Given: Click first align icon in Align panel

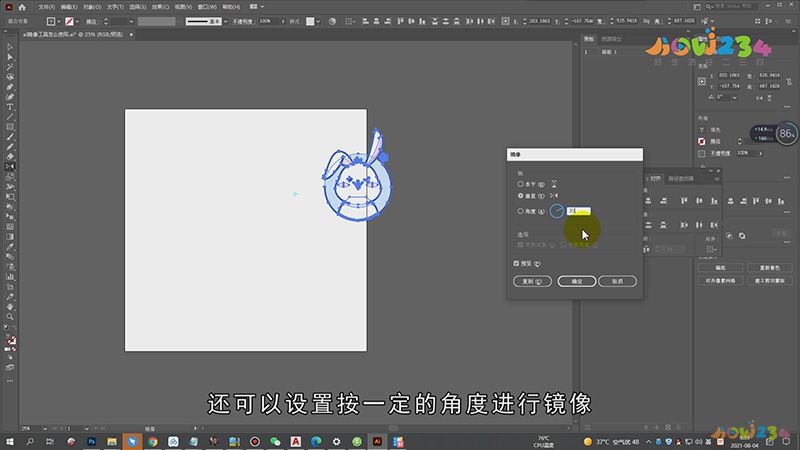Looking at the screenshot, I should click(648, 201).
